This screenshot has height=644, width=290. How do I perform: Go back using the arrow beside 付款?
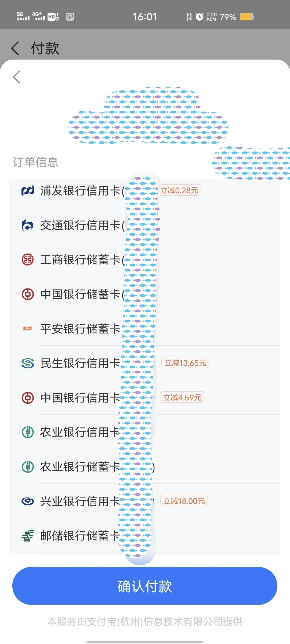15,48
